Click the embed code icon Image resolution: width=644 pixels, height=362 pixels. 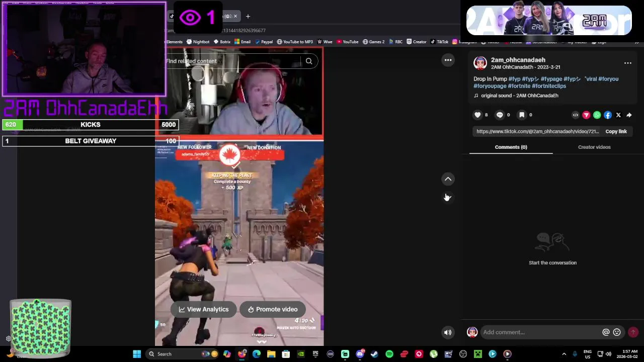pyautogui.click(x=576, y=115)
